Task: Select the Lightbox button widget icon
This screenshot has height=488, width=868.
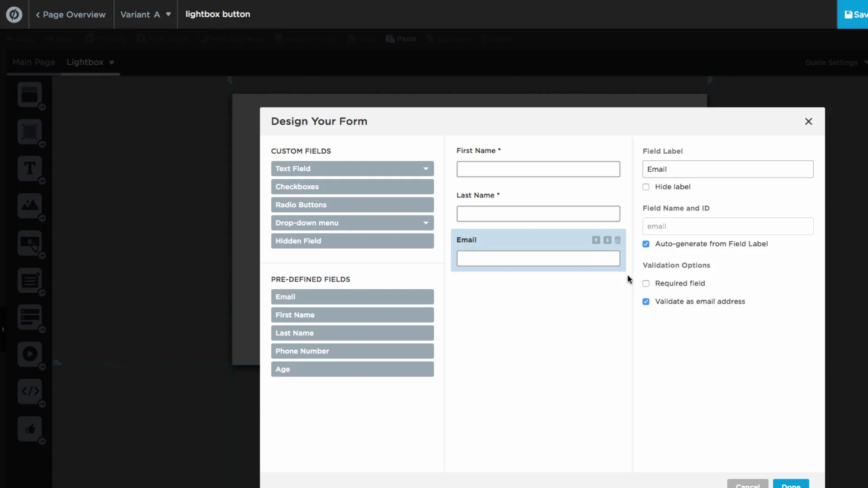Action: (x=30, y=317)
